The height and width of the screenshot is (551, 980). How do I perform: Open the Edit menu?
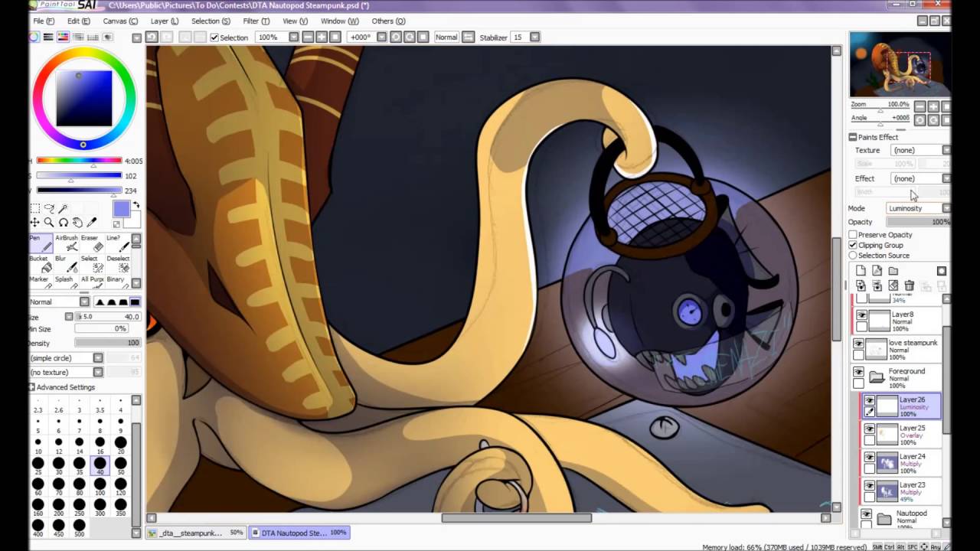78,21
